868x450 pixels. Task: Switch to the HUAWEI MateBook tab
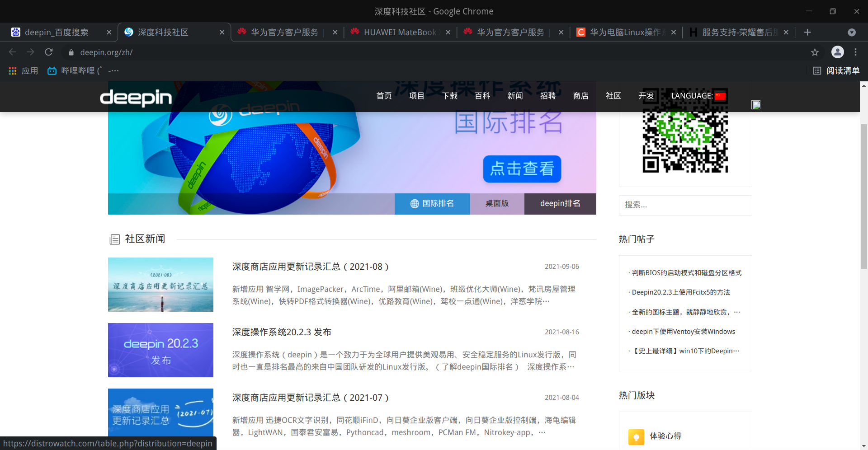pyautogui.click(x=400, y=32)
